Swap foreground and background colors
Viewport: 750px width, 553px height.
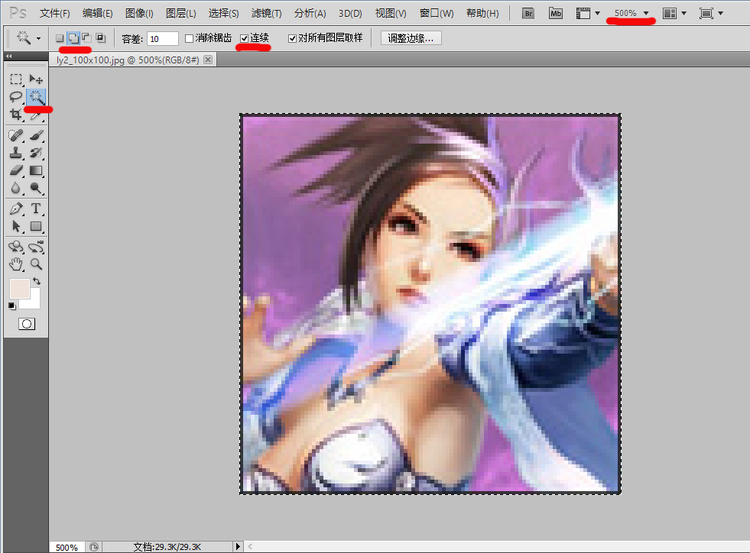tap(37, 281)
